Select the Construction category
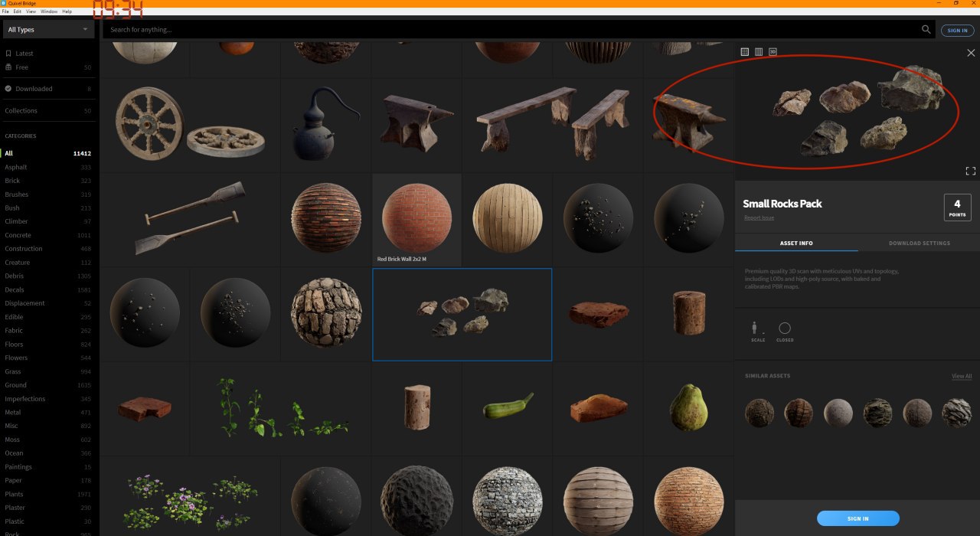This screenshot has height=536, width=980. click(48, 249)
